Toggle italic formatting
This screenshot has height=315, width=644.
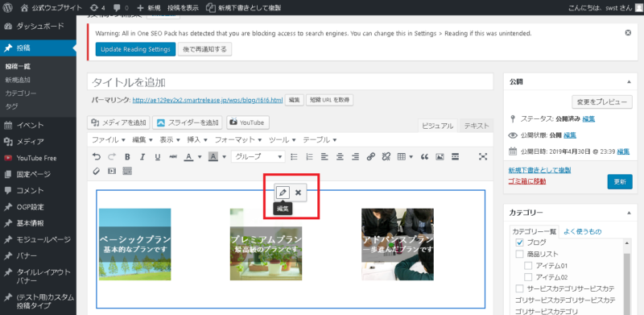(x=142, y=156)
